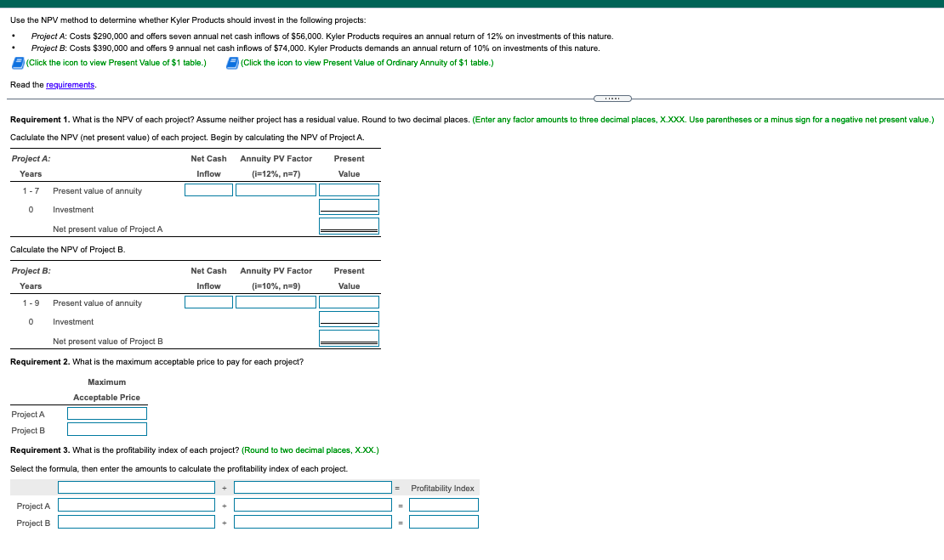
Task: Select Project A Annuity PV Factor field
Action: [276, 189]
